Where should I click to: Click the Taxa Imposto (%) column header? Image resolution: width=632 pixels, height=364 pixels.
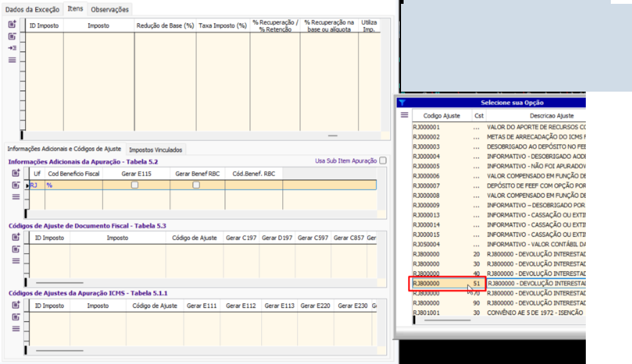223,26
